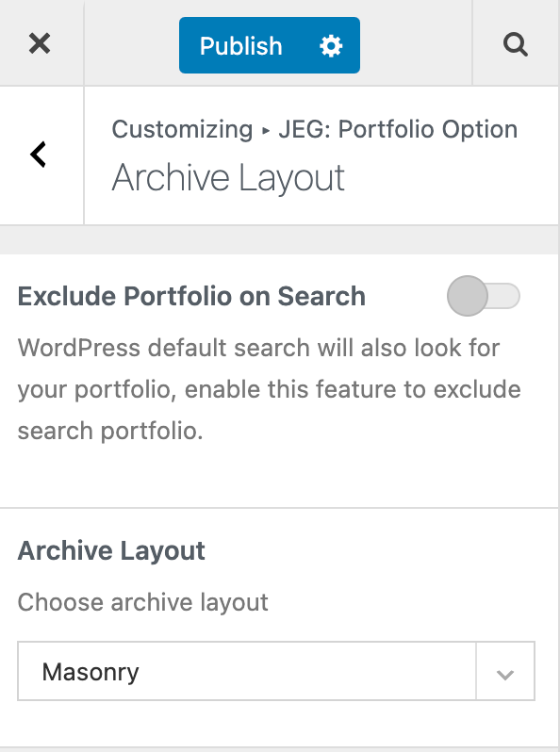Click the Customizing breadcrumb text
This screenshot has width=560, height=752.
[182, 129]
